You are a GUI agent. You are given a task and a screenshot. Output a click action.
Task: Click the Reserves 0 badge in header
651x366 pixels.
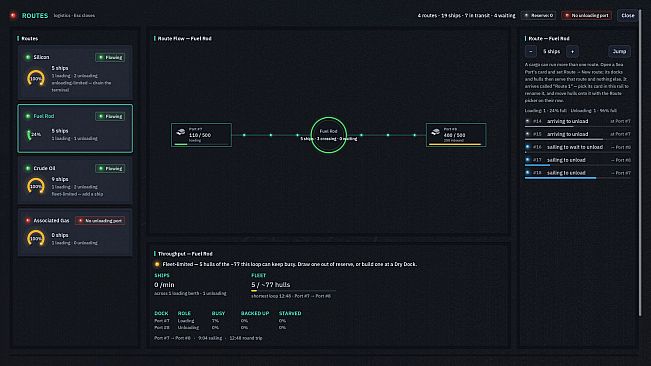click(x=539, y=15)
